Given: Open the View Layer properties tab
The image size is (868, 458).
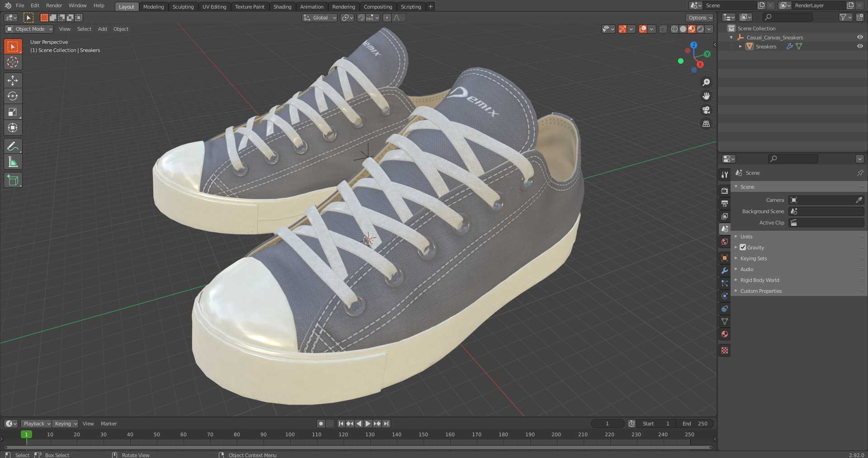Looking at the screenshot, I should (x=725, y=216).
